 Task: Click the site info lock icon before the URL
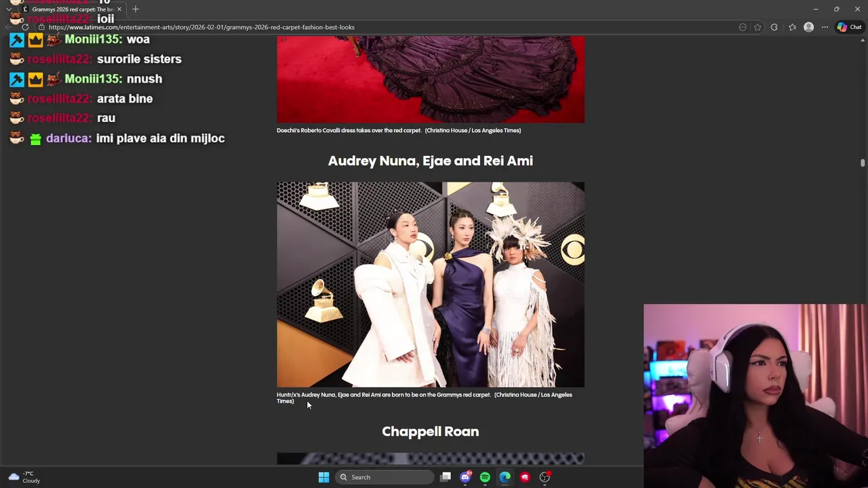(x=41, y=27)
